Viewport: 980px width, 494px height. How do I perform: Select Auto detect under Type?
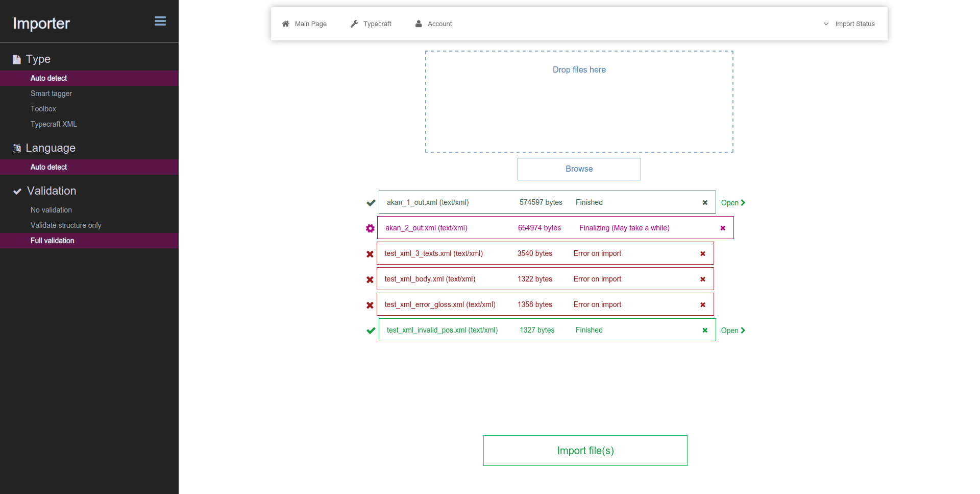pos(89,78)
